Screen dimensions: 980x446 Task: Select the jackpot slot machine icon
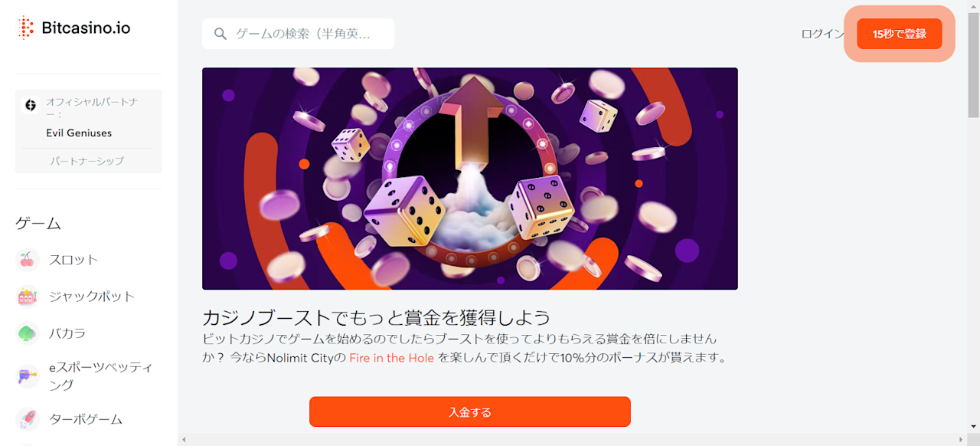[x=28, y=297]
